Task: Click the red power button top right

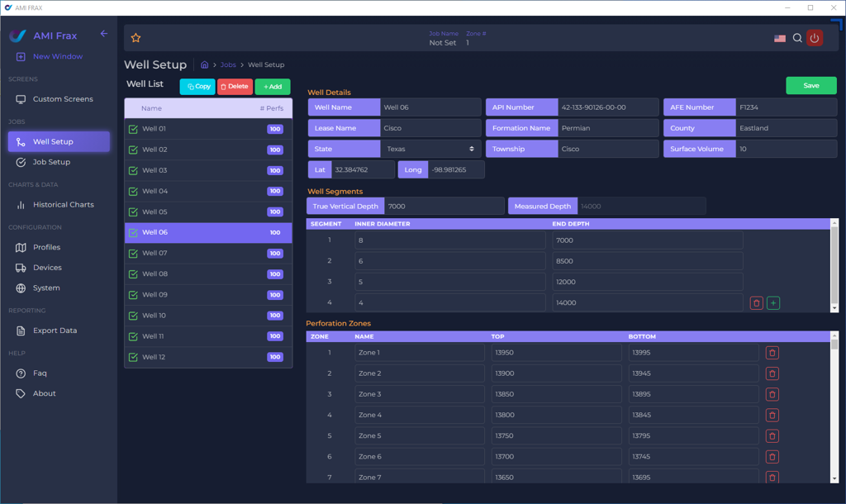Action: tap(815, 37)
